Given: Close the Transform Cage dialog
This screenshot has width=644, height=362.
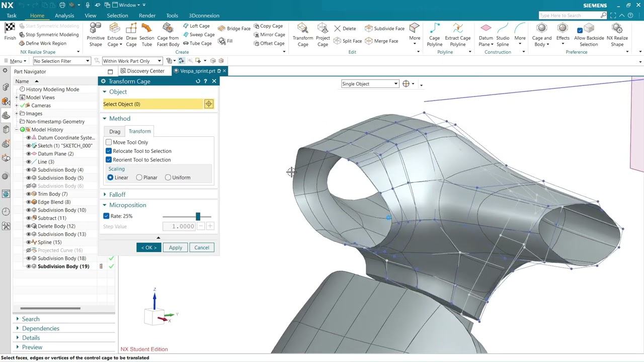Looking at the screenshot, I should tap(214, 81).
